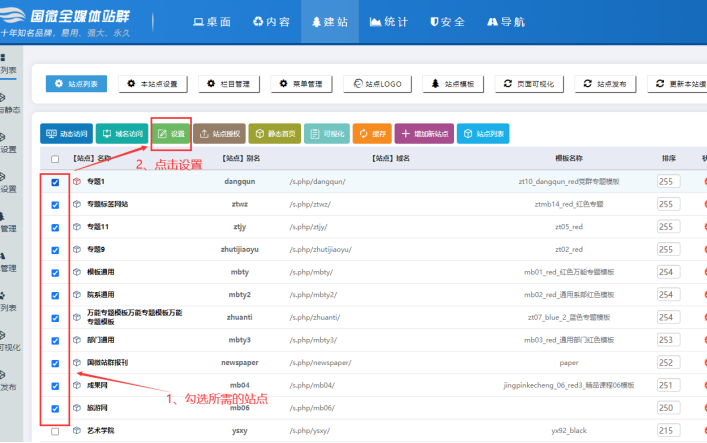Click the 缓存 cache button
Screen dimensions: 707x443
[x=373, y=133]
